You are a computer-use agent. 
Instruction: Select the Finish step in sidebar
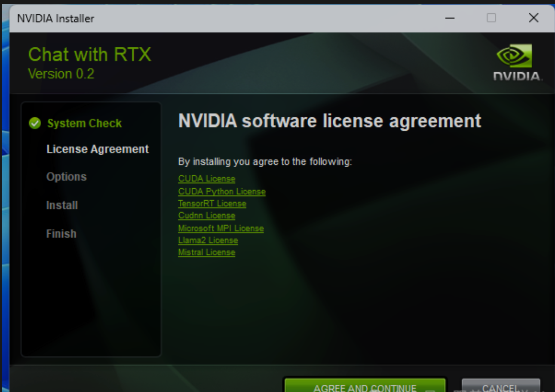tap(61, 233)
